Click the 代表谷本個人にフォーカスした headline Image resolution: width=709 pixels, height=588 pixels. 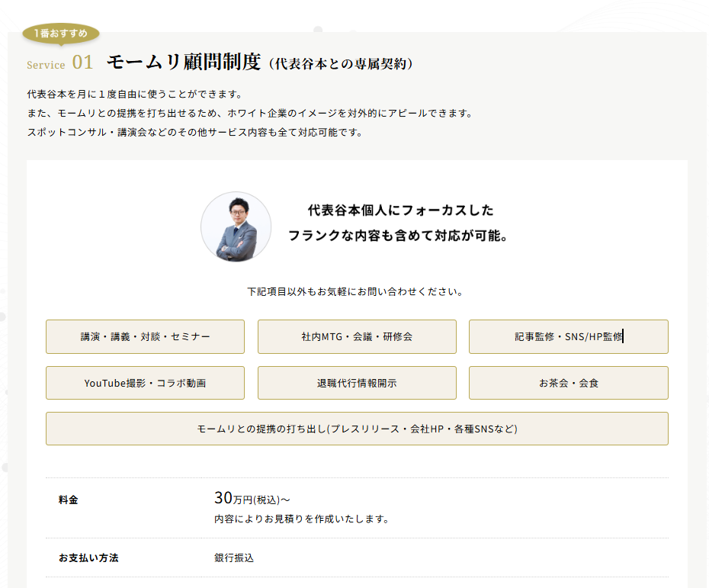pyautogui.click(x=400, y=210)
